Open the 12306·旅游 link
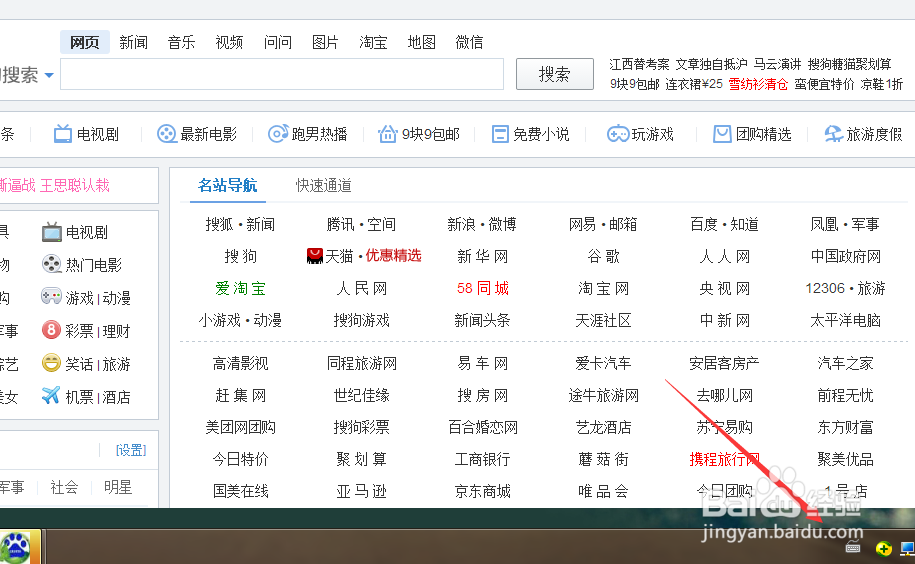The image size is (915, 564). (x=845, y=288)
